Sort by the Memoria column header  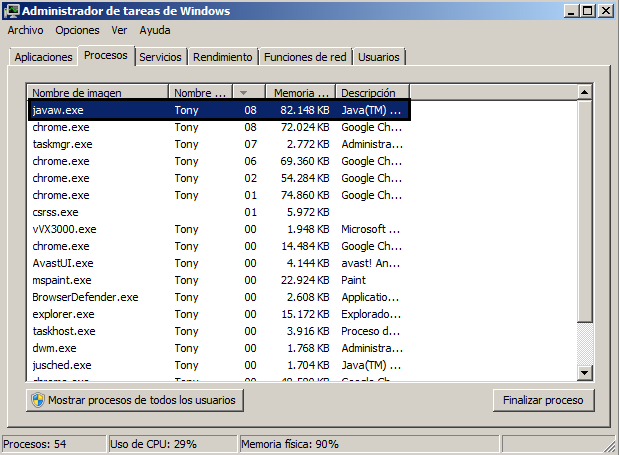point(300,93)
